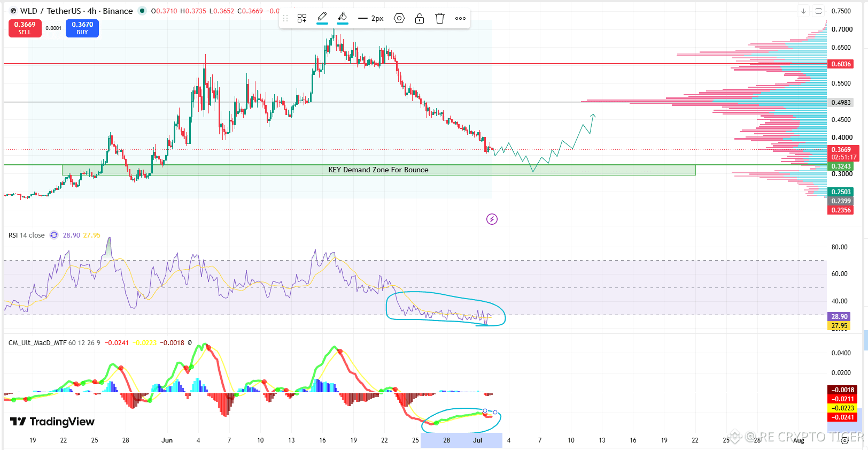Click the RSI legend value 28.90
Image resolution: width=868 pixels, height=450 pixels.
point(72,235)
